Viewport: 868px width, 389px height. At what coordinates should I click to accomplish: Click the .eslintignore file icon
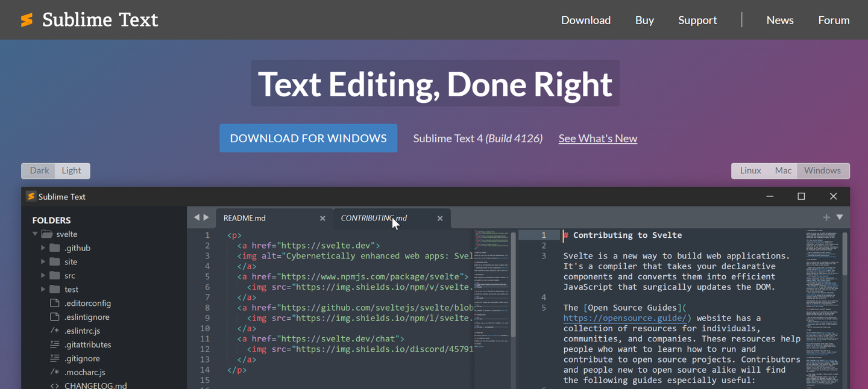[55, 317]
